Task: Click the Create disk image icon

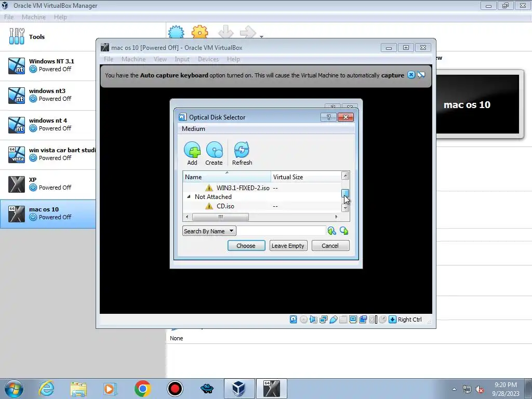Action: (214, 150)
